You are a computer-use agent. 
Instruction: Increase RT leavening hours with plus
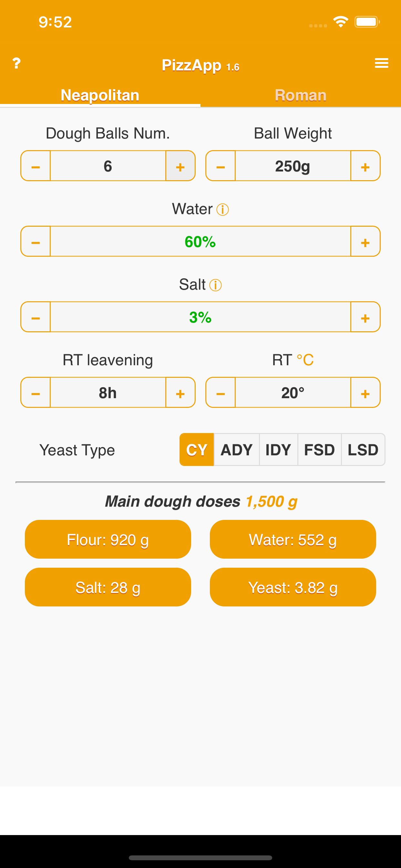pos(180,392)
